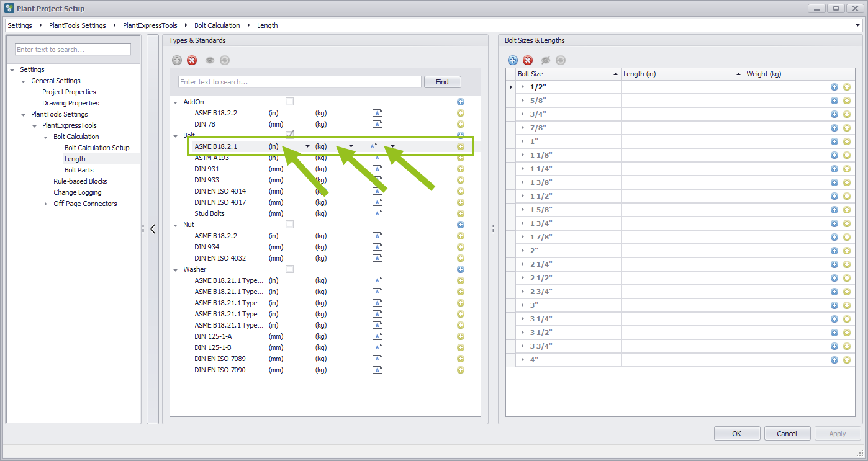Collapse the AddOn group in Types list
This screenshot has width=868, height=461.
(x=176, y=102)
